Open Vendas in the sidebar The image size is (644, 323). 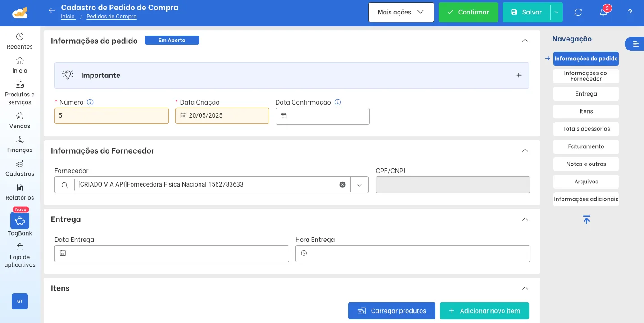tap(20, 120)
